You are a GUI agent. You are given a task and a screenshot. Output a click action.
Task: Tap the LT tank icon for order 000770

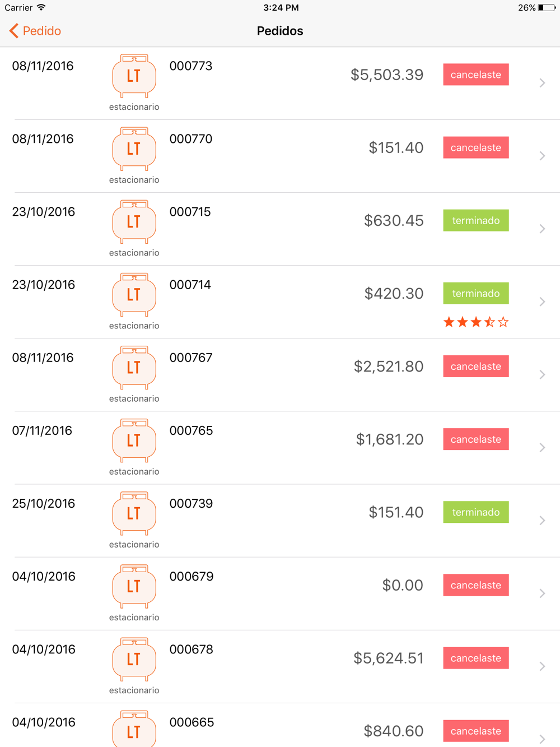click(134, 149)
